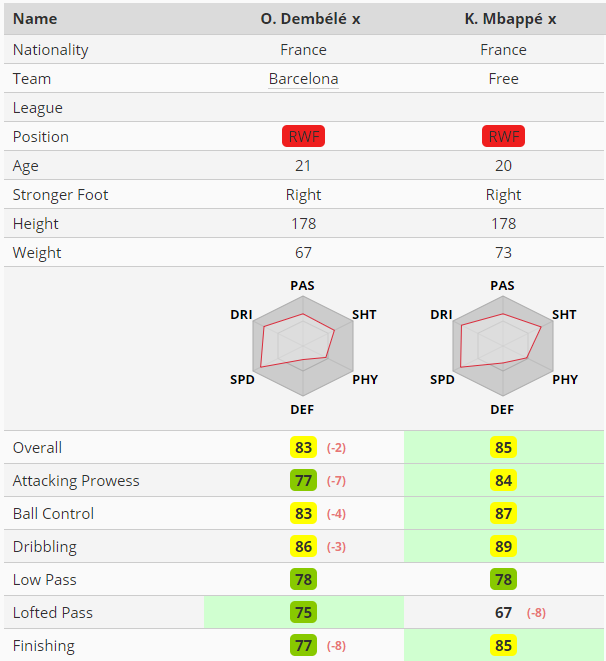Click Dembélé's green 77 Attacking Prowess badge
The image size is (606, 661).
[x=303, y=480]
